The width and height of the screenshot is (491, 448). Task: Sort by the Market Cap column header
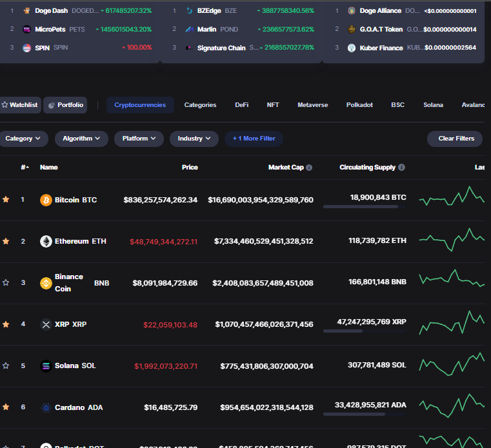coord(286,168)
